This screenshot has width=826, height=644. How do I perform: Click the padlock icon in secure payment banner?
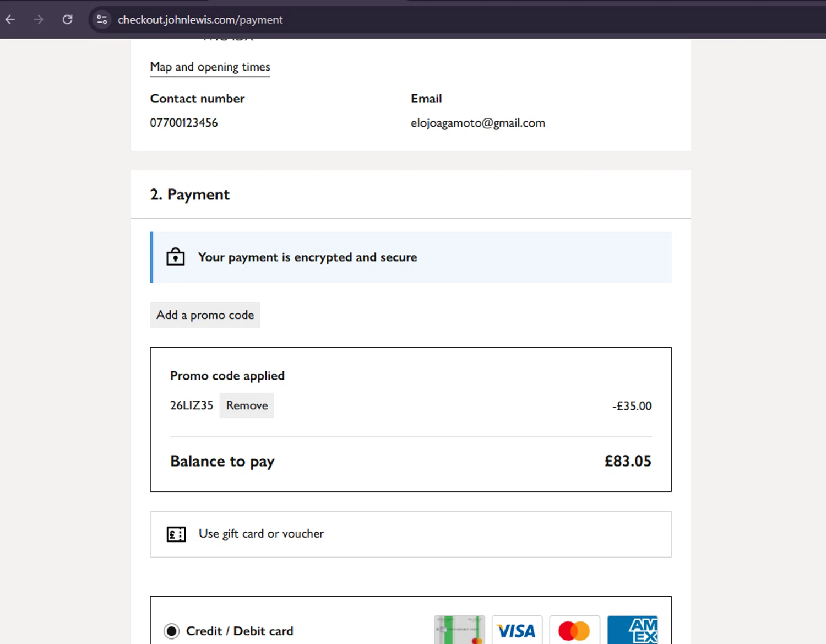[176, 257]
